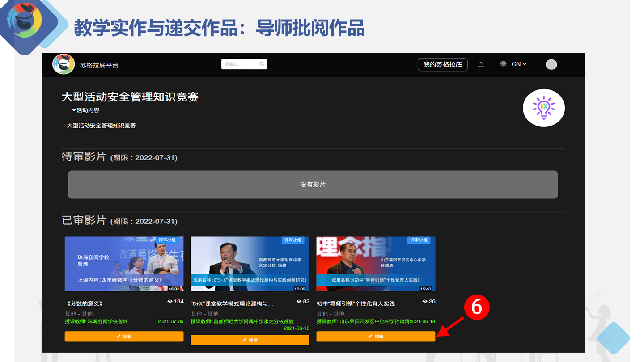Click 编辑 button under "5+X" 课堂教学模式 video
Viewport: 644px width, 362px height.
[250, 340]
